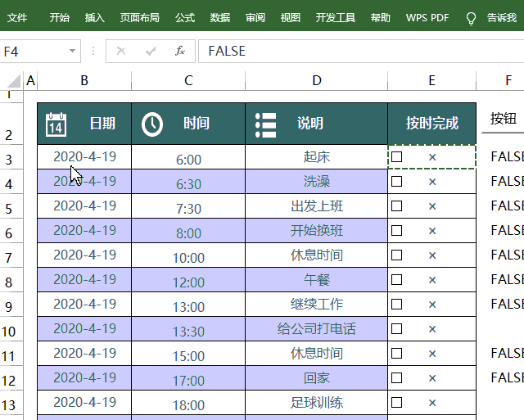This screenshot has width=524, height=420.
Task: Click the clock icon in 时间 header
Action: [152, 124]
